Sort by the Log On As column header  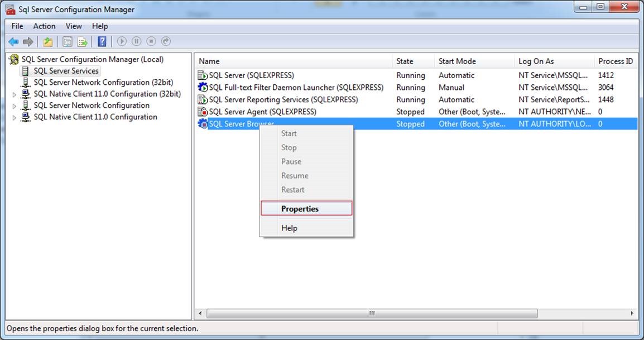tap(554, 61)
